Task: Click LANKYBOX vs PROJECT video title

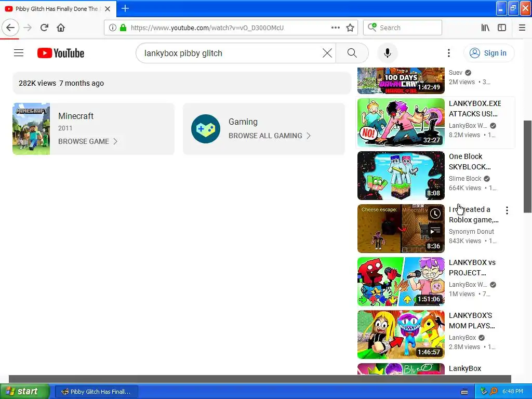Action: click(472, 268)
